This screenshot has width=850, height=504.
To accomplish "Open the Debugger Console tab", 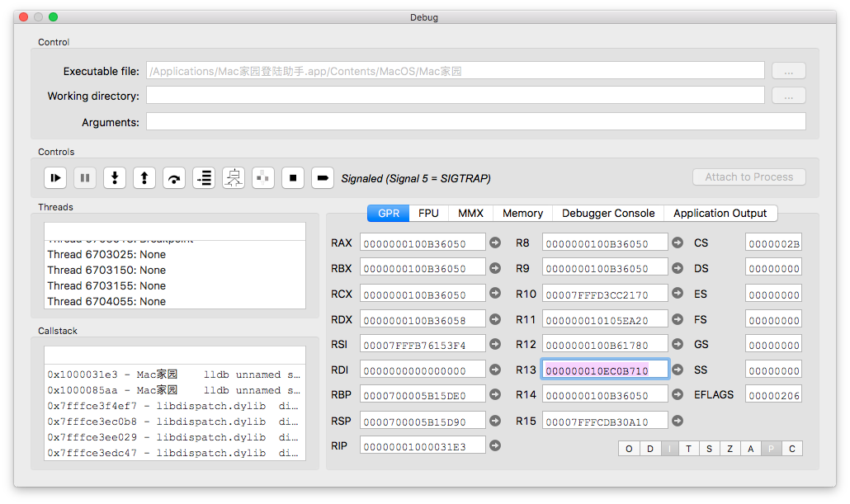I will (x=608, y=213).
